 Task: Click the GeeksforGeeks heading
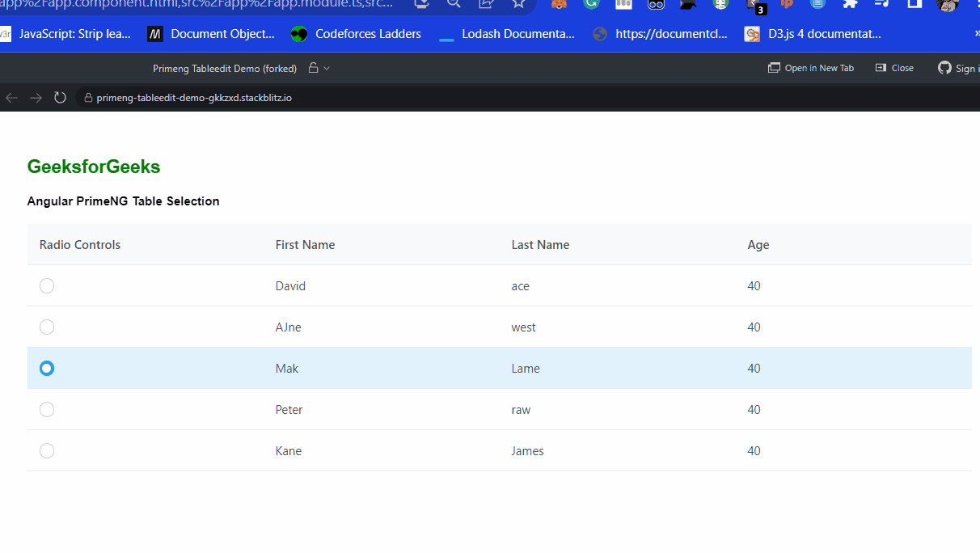pyautogui.click(x=94, y=167)
